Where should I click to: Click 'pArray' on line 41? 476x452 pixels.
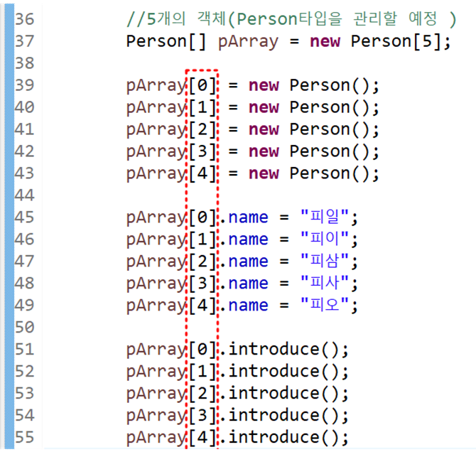[x=156, y=130]
